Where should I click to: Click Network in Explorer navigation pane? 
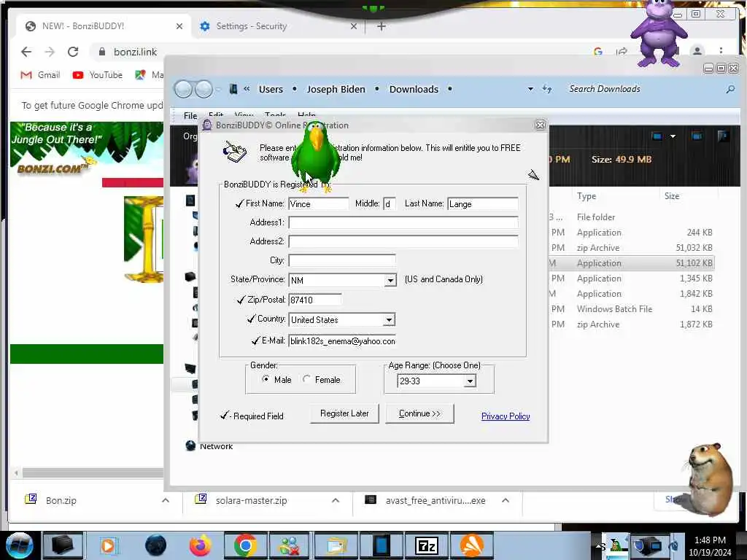coord(216,446)
